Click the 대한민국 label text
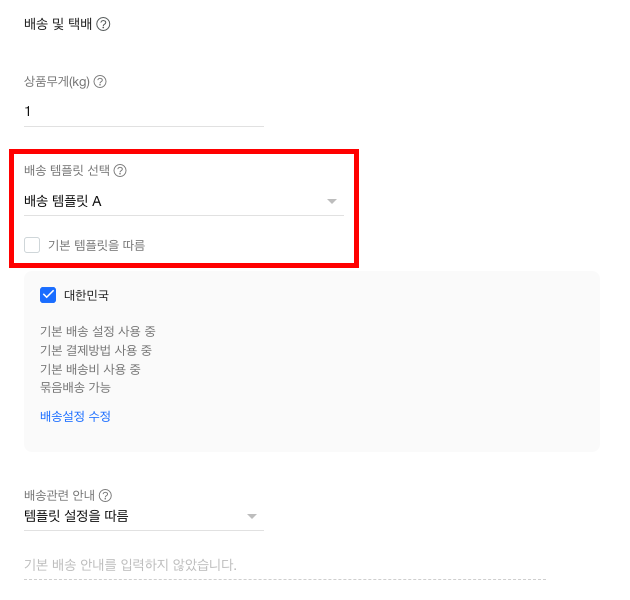This screenshot has height=600, width=630. pyautogui.click(x=87, y=295)
